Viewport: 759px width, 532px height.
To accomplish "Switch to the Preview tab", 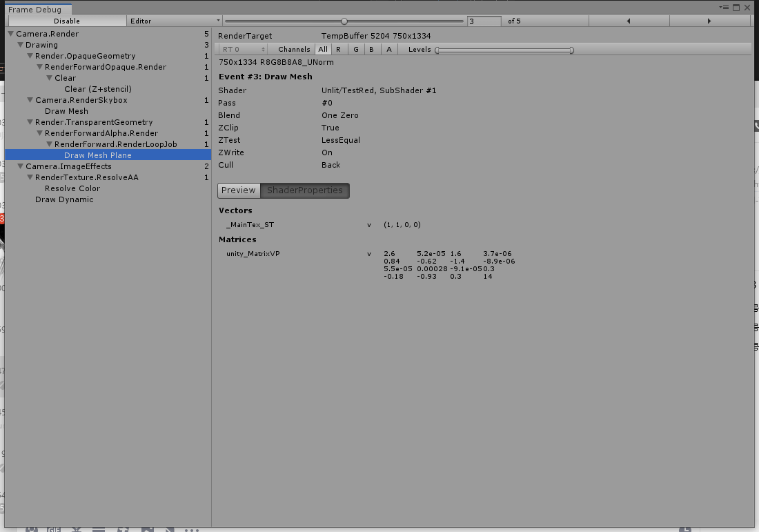I will pyautogui.click(x=239, y=190).
